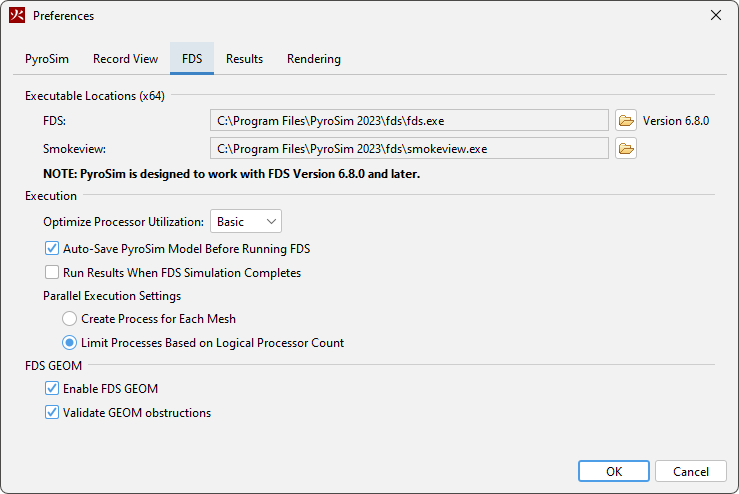Click the PyroSim logo in title bar
This screenshot has width=739, height=494.
17,15
